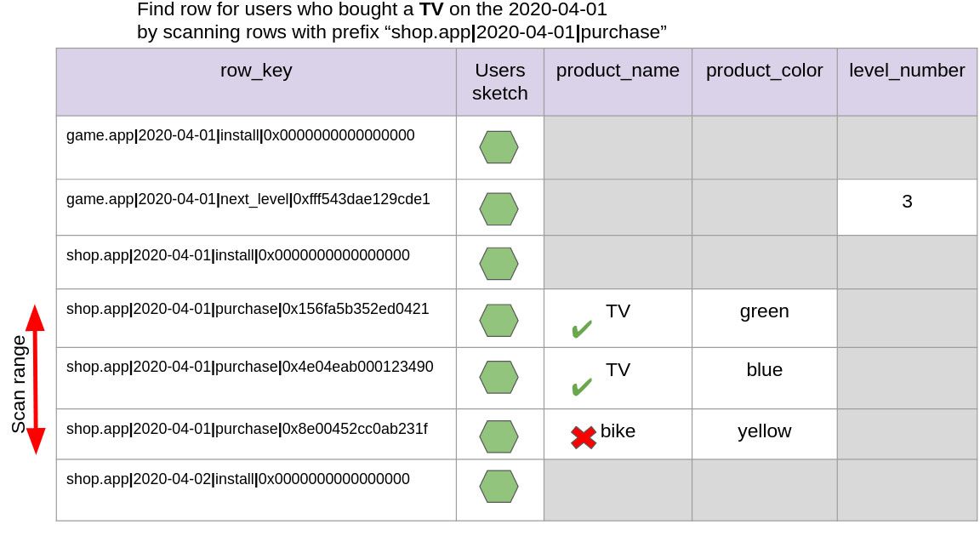Click the red Scan range double arrow
Screen dimensions: 980x536
pyautogui.click(x=36, y=379)
